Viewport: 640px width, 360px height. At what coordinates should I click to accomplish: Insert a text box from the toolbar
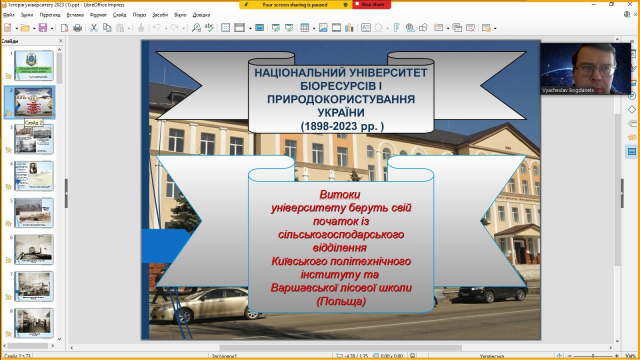366,28
